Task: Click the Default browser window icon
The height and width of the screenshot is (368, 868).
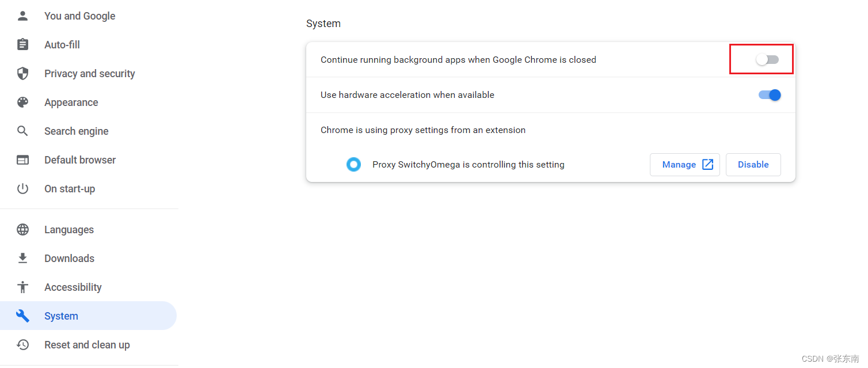Action: click(22, 160)
